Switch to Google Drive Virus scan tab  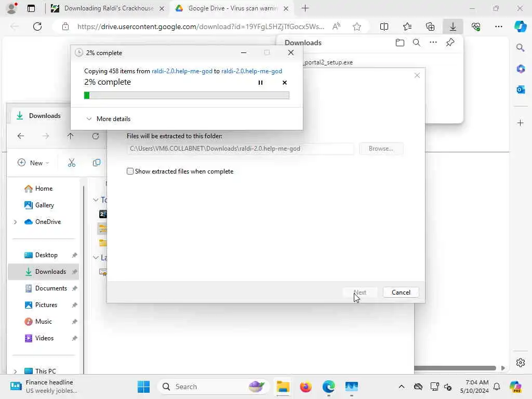pyautogui.click(x=232, y=8)
